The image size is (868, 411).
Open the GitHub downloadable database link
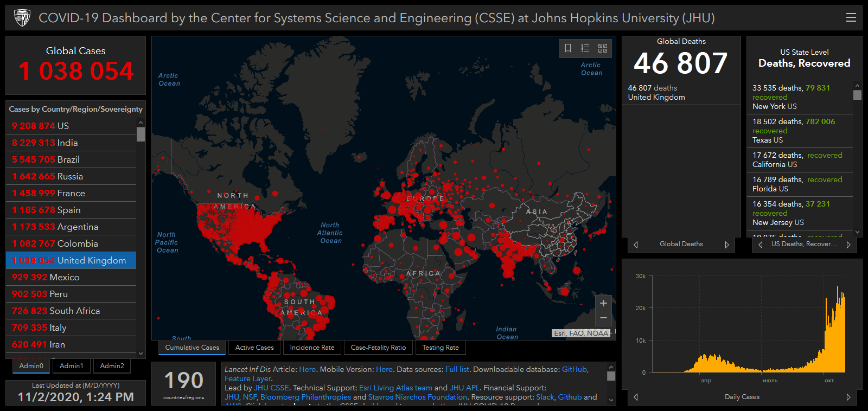click(575, 369)
